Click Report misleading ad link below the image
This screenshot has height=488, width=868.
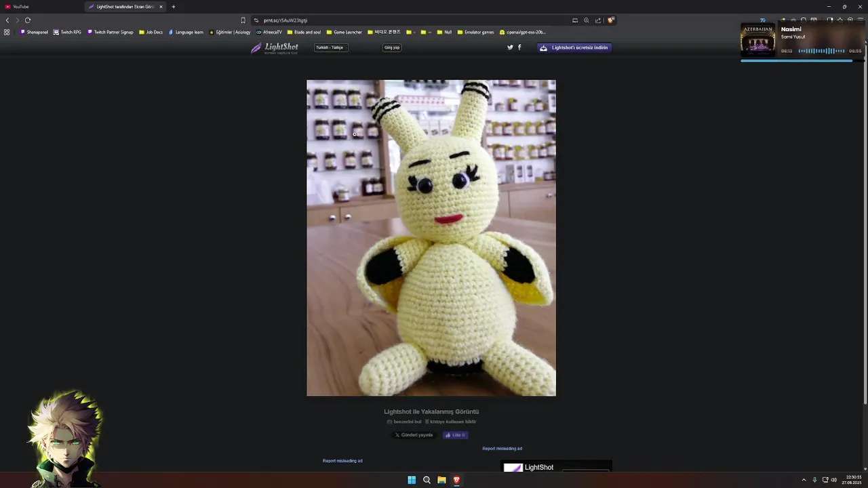(x=342, y=461)
